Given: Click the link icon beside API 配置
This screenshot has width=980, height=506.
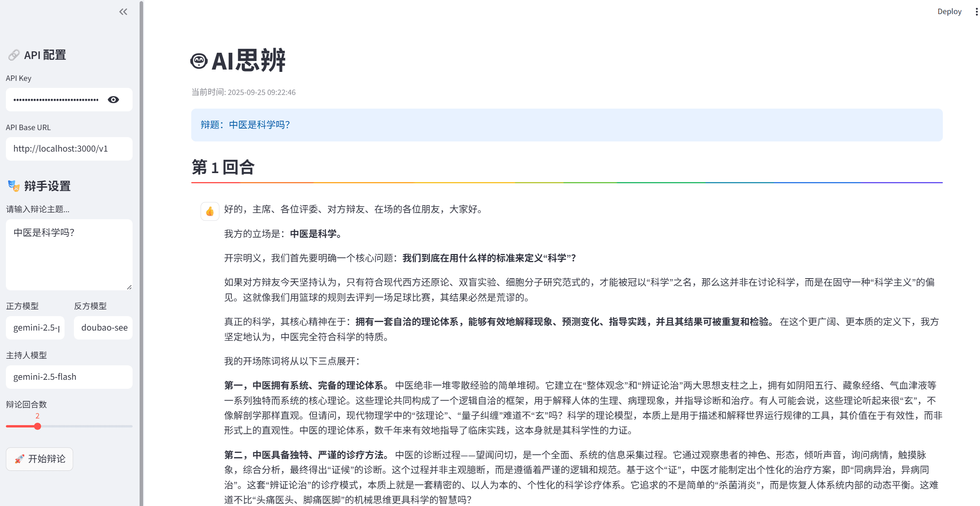Looking at the screenshot, I should tap(14, 55).
